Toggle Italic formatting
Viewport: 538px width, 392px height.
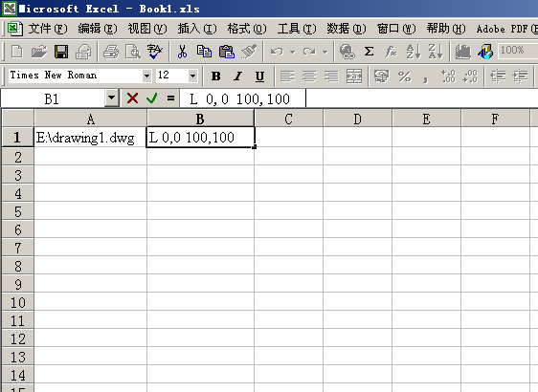[237, 76]
